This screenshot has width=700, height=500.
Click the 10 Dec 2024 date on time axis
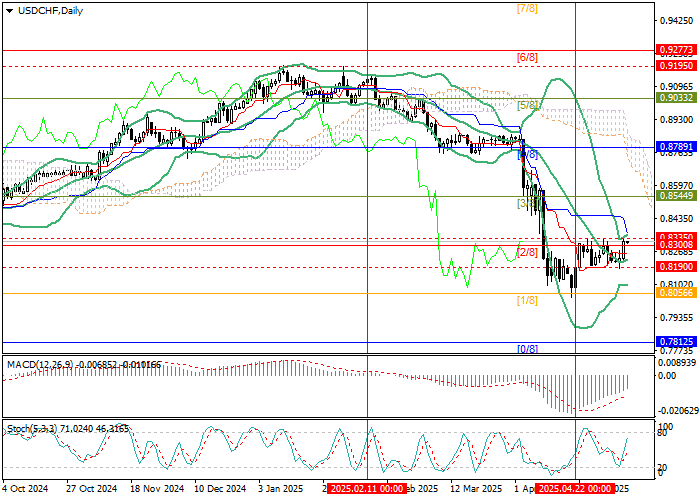click(x=220, y=490)
